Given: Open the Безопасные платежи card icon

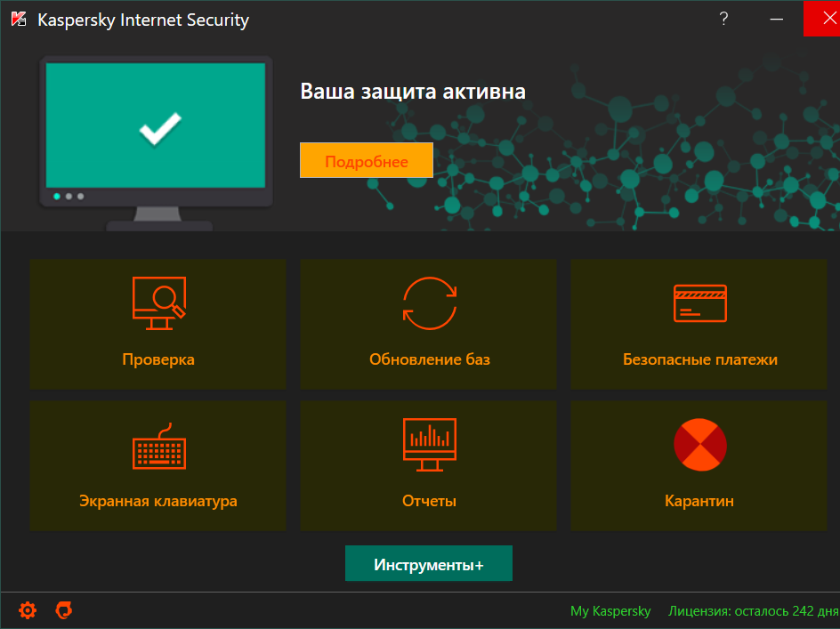Looking at the screenshot, I should [700, 302].
